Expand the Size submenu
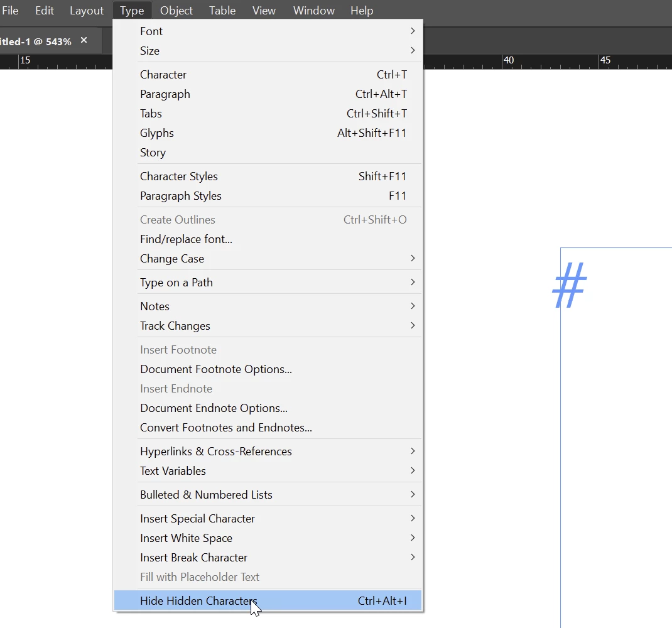Image resolution: width=672 pixels, height=628 pixels. (x=268, y=51)
